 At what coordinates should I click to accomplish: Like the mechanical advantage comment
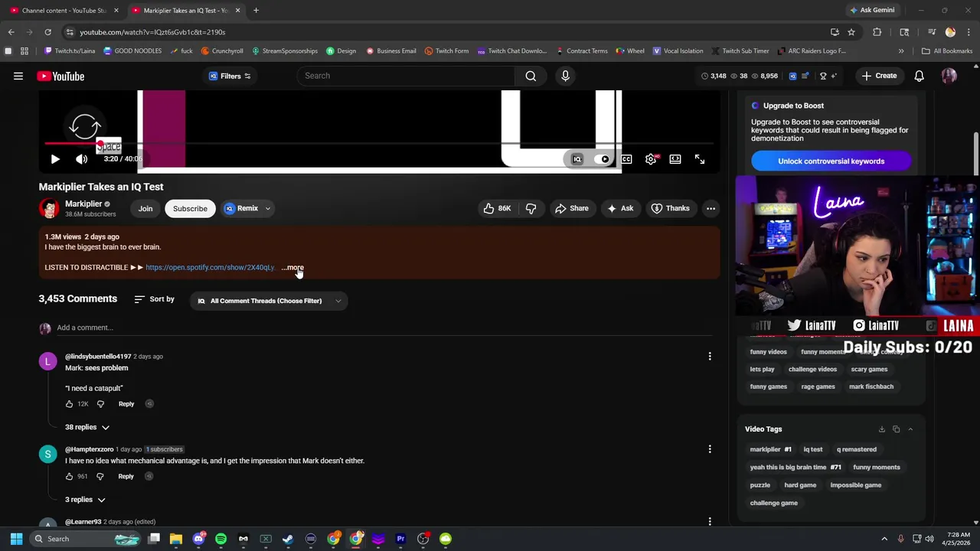69,476
